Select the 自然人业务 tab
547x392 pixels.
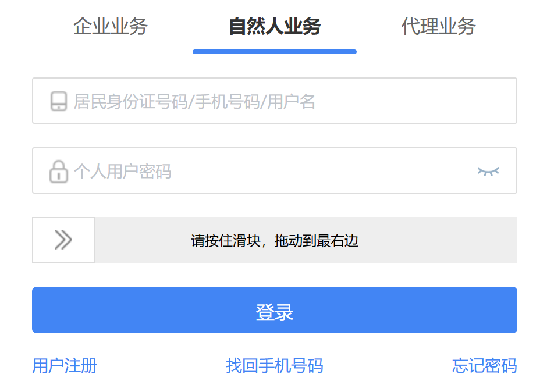[275, 27]
